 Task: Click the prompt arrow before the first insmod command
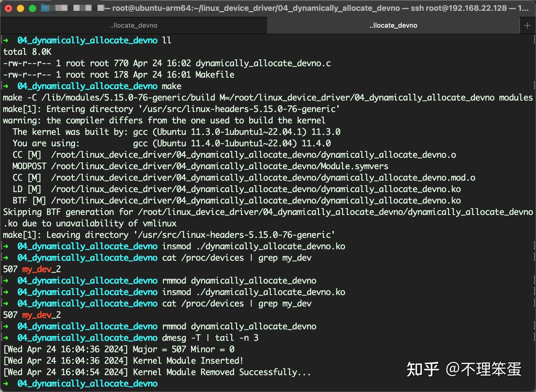point(6,246)
